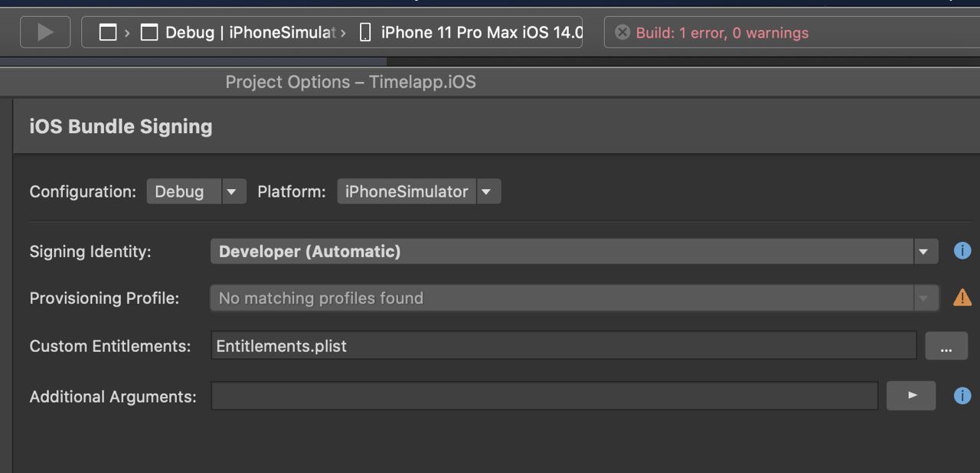Choose the iPhone 11 Pro Max iOS 14.0 target
Image resolution: width=980 pixels, height=473 pixels.
pyautogui.click(x=482, y=32)
